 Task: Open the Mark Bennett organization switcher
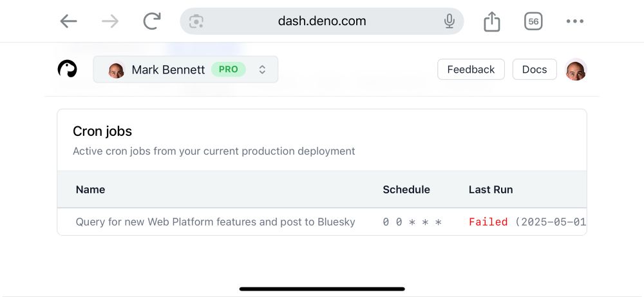185,70
